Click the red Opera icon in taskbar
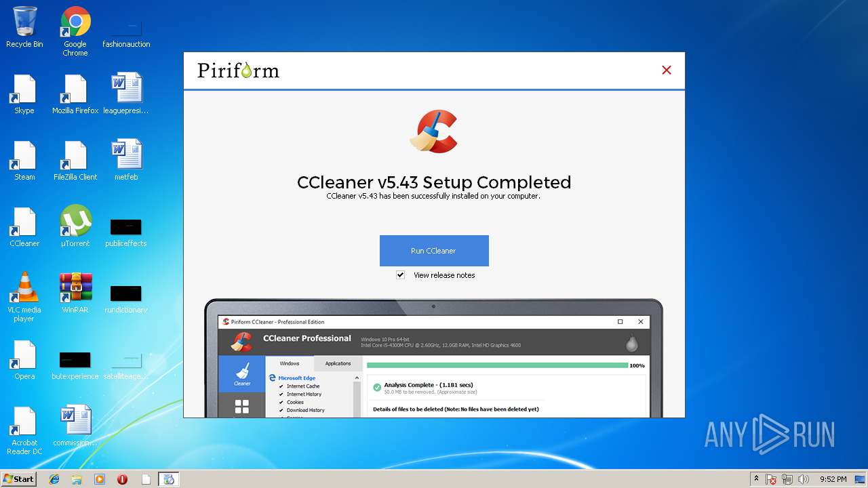 (x=123, y=479)
